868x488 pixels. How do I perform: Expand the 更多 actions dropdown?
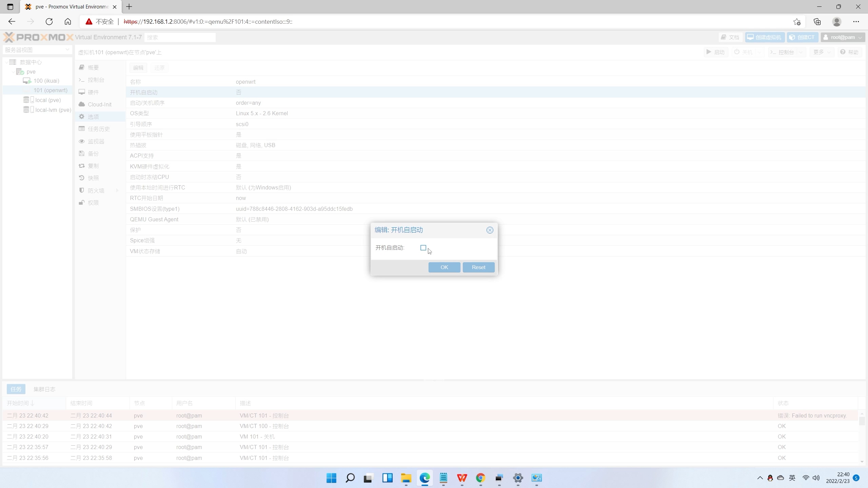[821, 52]
